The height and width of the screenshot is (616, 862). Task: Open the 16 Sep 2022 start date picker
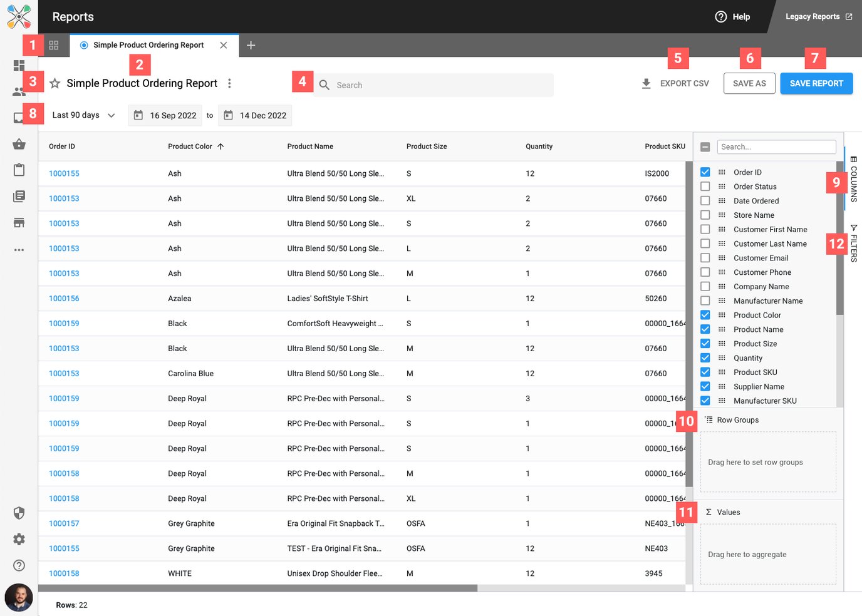click(165, 115)
